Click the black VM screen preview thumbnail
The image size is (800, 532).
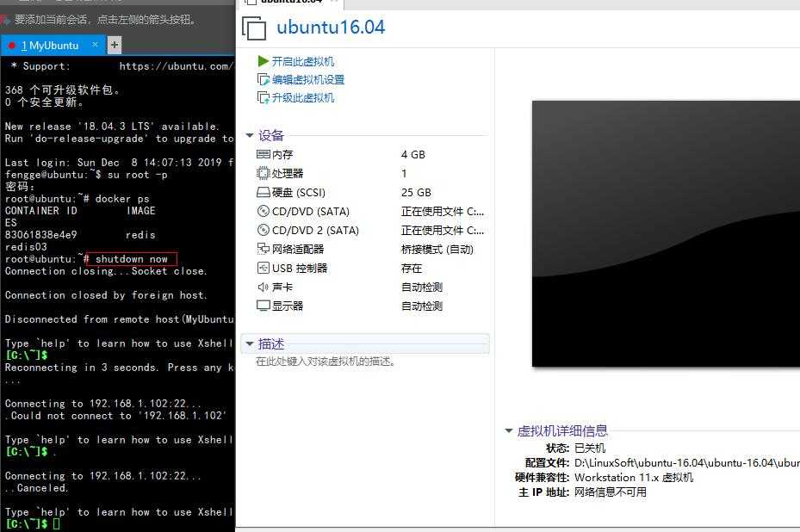[x=666, y=233]
